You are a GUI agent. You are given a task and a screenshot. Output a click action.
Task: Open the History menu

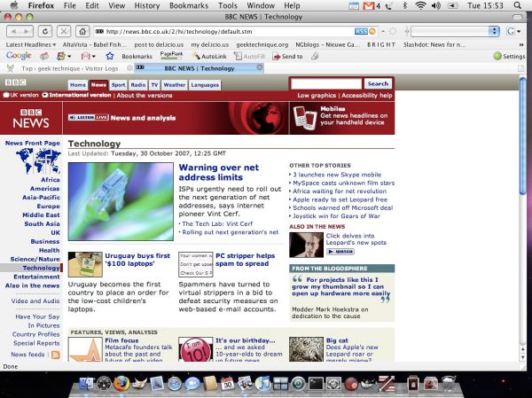146,5
